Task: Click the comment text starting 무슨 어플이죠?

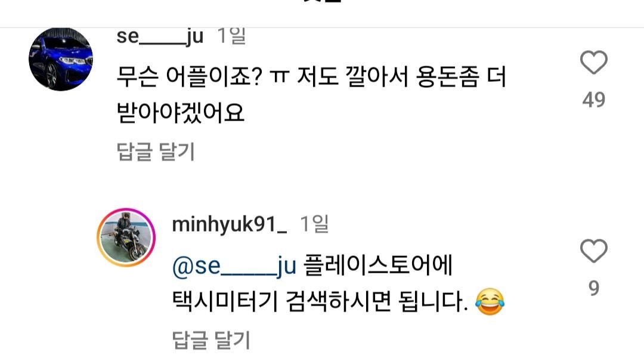Action: point(311,77)
